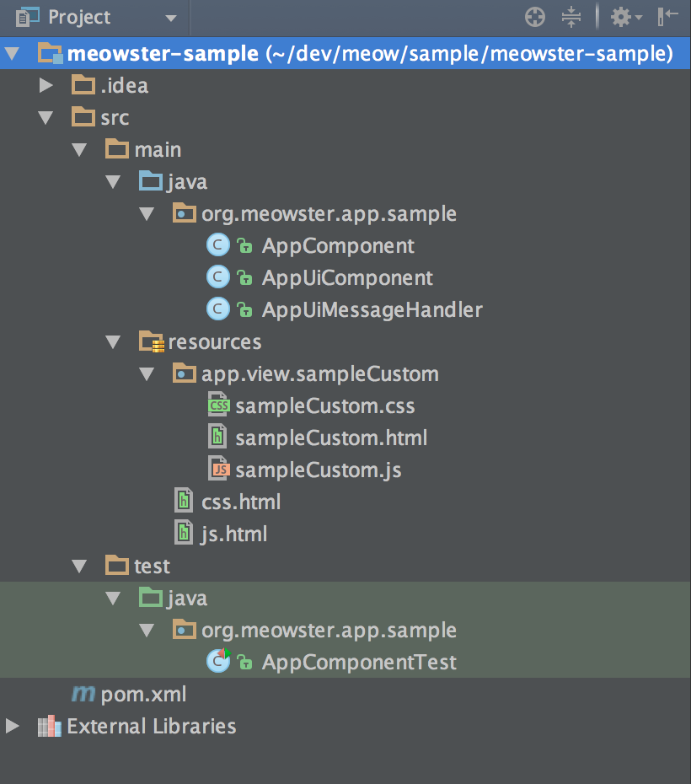Viewport: 691px width, 784px height.
Task: Select the sampleCustom.html file
Action: tap(331, 438)
